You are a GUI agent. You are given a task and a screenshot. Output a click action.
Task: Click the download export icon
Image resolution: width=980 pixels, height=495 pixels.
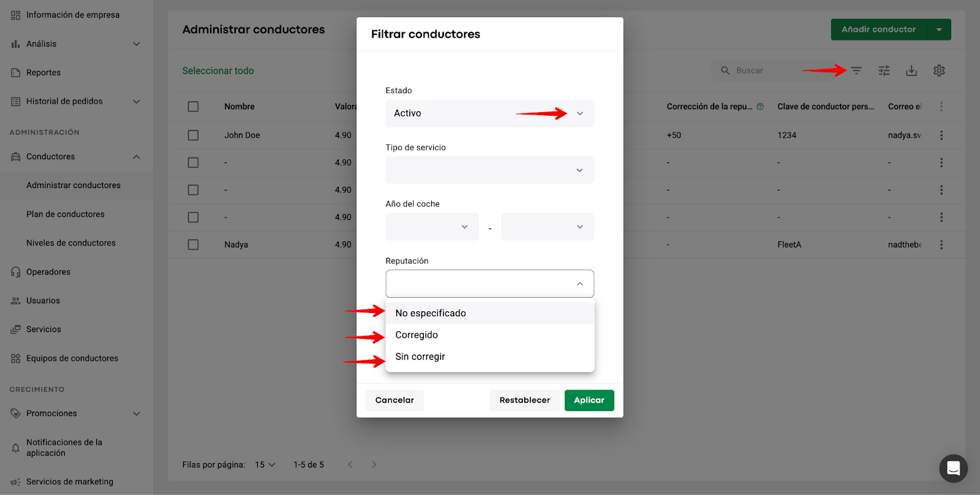[911, 71]
